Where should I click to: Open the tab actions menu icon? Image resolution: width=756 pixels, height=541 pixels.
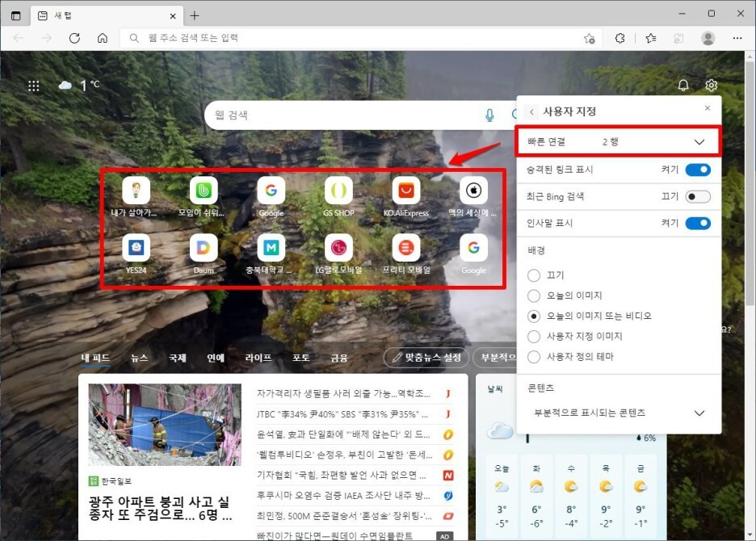[x=16, y=15]
